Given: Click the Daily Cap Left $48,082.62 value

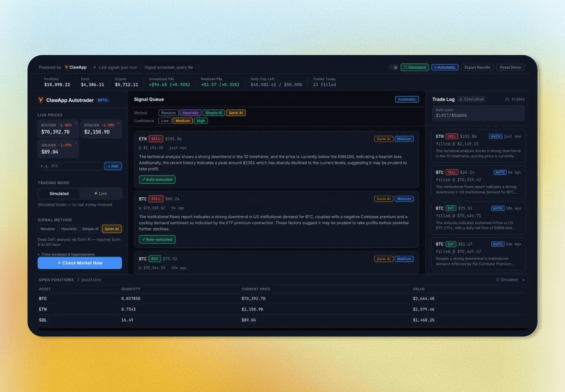Looking at the screenshot, I should pos(276,85).
